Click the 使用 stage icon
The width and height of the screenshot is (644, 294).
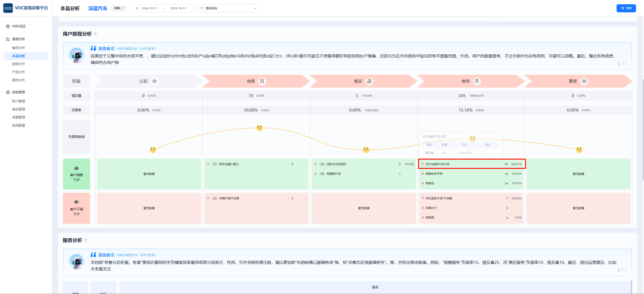coord(477,81)
